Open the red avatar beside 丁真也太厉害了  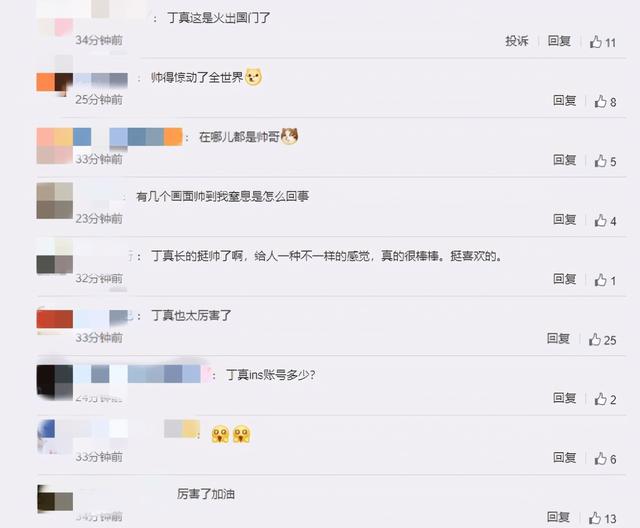click(x=55, y=319)
